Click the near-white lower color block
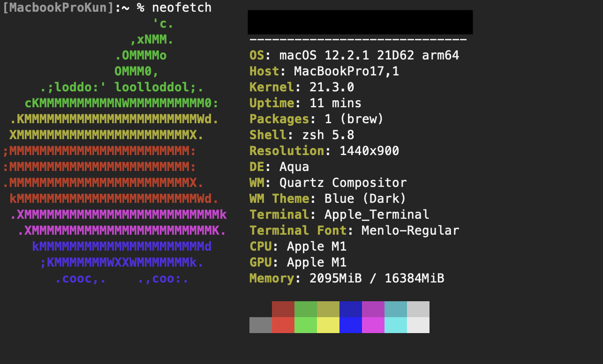Viewport: 603px width, 364px height. [418, 325]
